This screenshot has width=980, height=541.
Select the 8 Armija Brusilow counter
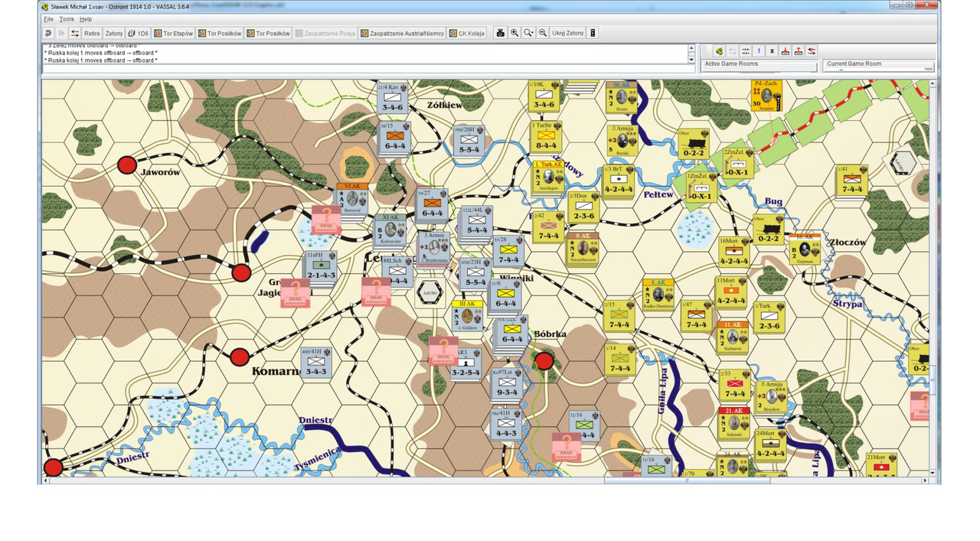pos(773,396)
